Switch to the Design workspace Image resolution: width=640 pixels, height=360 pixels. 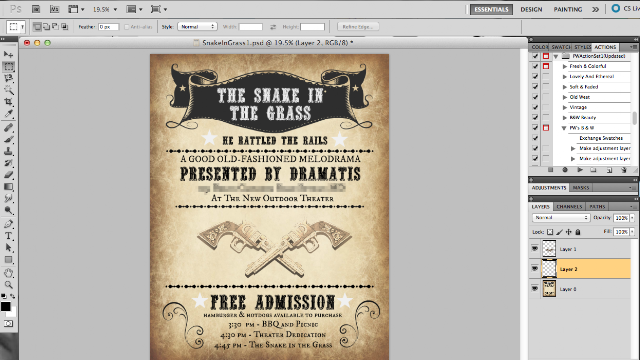coord(531,9)
